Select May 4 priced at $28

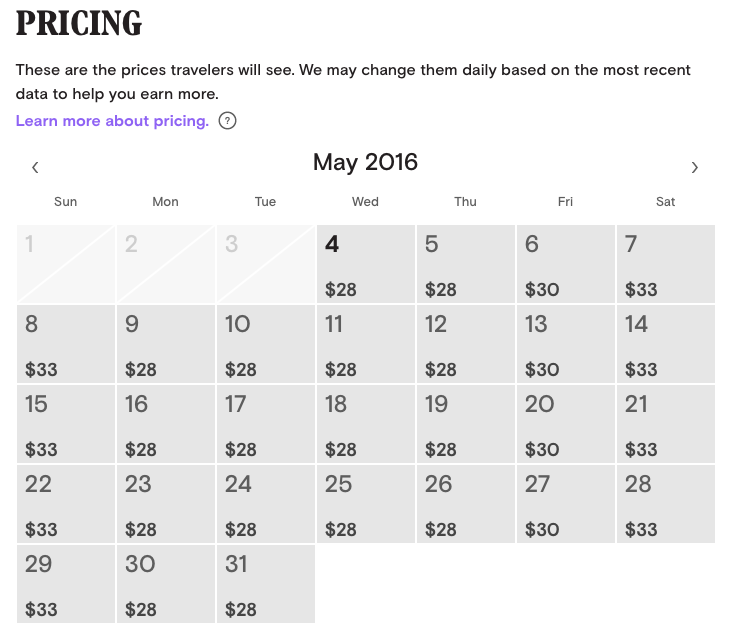[x=365, y=264]
